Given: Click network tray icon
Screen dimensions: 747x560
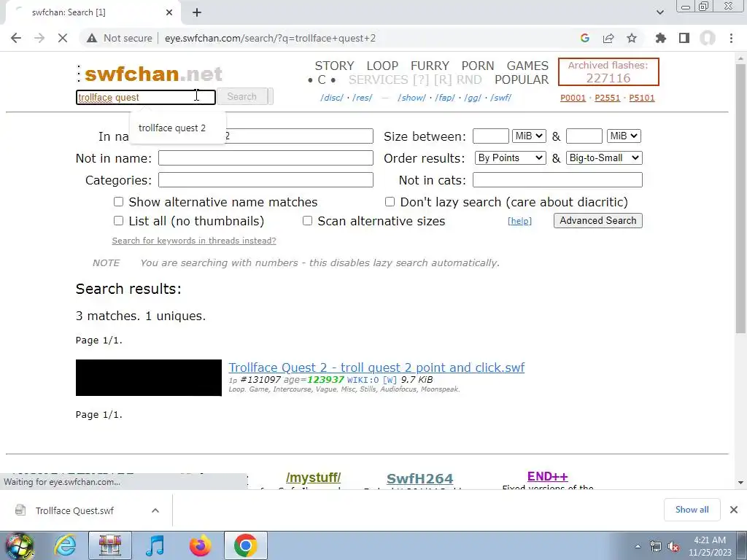Looking at the screenshot, I should click(656, 547).
